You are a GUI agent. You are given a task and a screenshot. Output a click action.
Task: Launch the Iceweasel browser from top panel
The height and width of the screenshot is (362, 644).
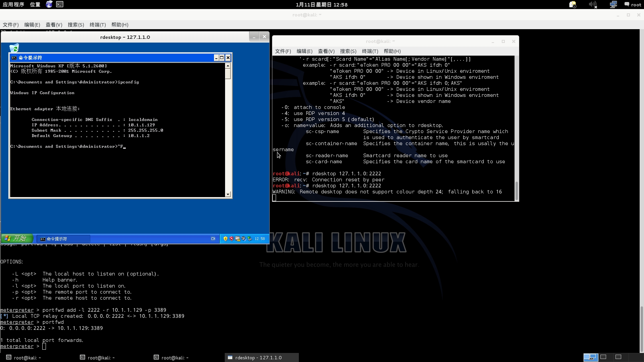(x=49, y=4)
